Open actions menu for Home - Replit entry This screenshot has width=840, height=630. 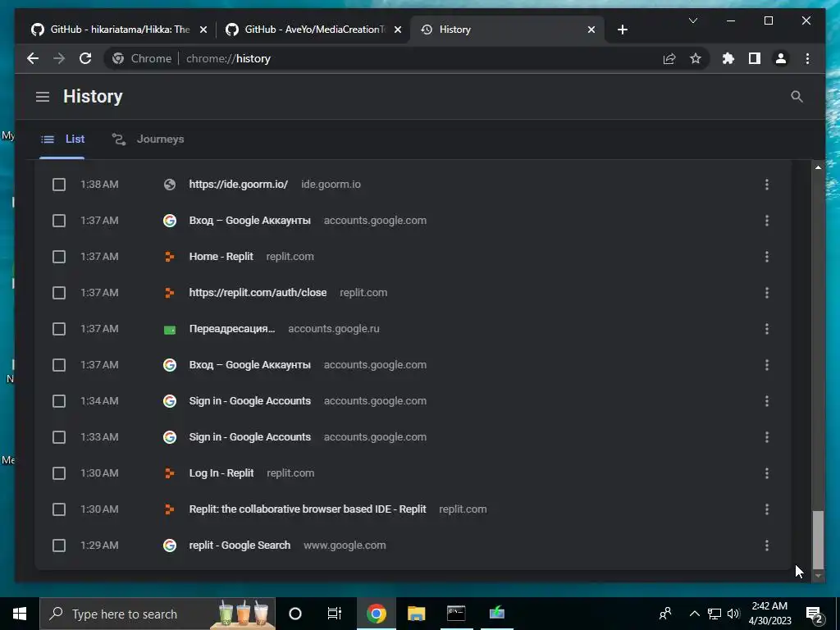click(767, 257)
